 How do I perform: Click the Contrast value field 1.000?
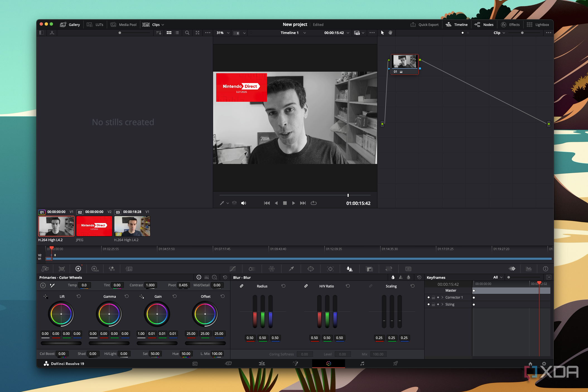click(x=150, y=285)
